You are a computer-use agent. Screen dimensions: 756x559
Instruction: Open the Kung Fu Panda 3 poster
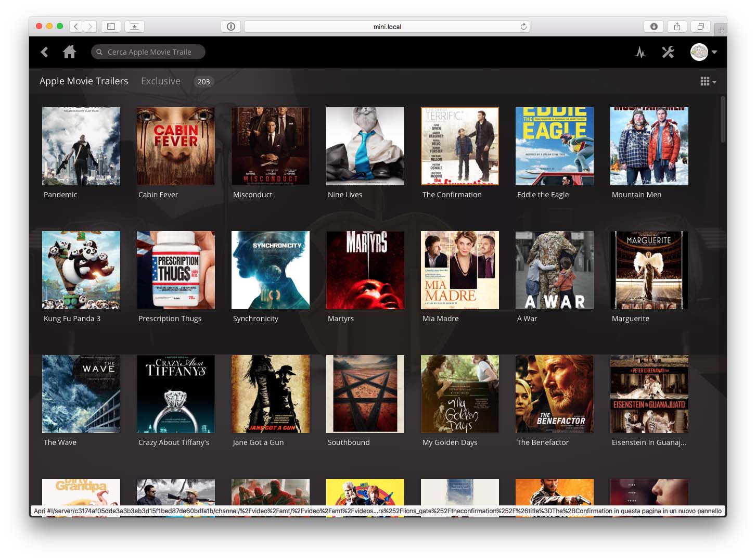pyautogui.click(x=81, y=270)
